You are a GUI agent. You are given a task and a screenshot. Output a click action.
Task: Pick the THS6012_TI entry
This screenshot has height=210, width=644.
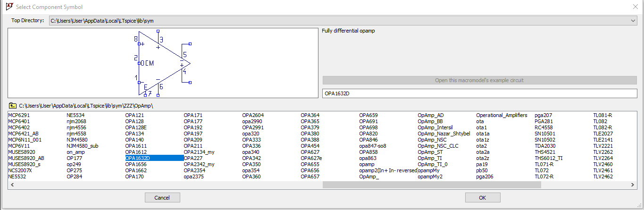(x=549, y=158)
